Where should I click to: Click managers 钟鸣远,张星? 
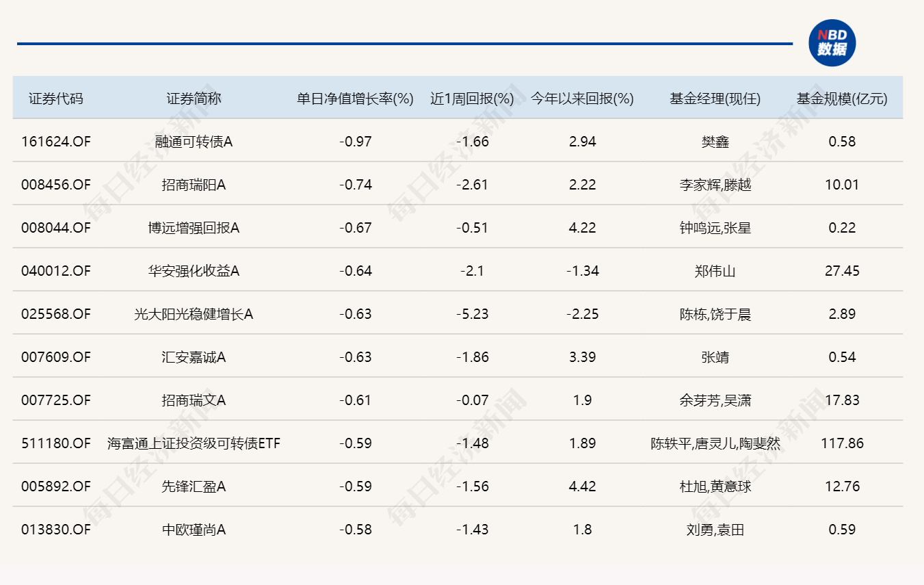[715, 228]
